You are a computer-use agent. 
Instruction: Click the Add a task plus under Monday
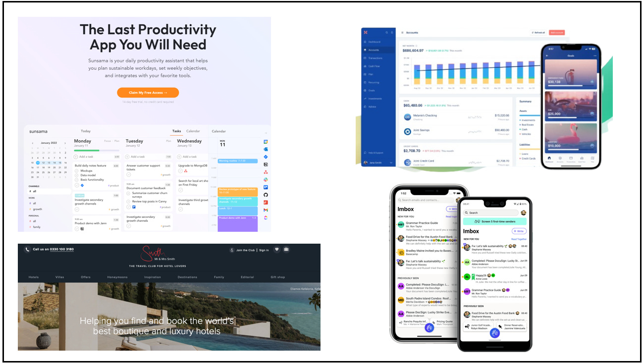pos(76,156)
